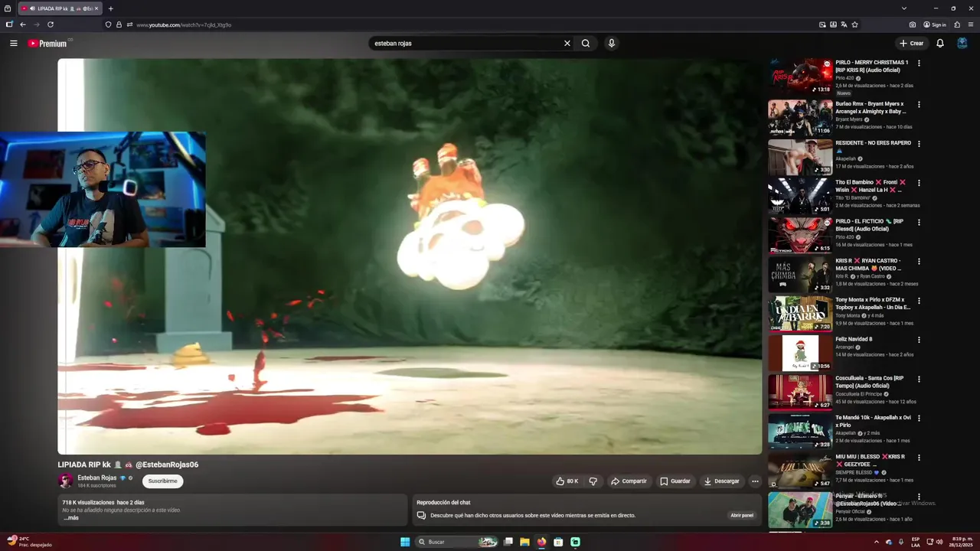Open options for Tito El Bambino video
The height and width of the screenshot is (551, 980).
(919, 184)
